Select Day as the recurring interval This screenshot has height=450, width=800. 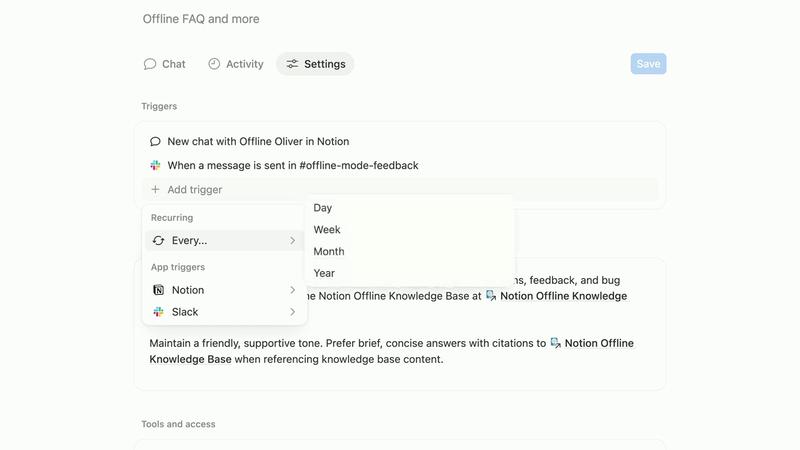point(322,208)
